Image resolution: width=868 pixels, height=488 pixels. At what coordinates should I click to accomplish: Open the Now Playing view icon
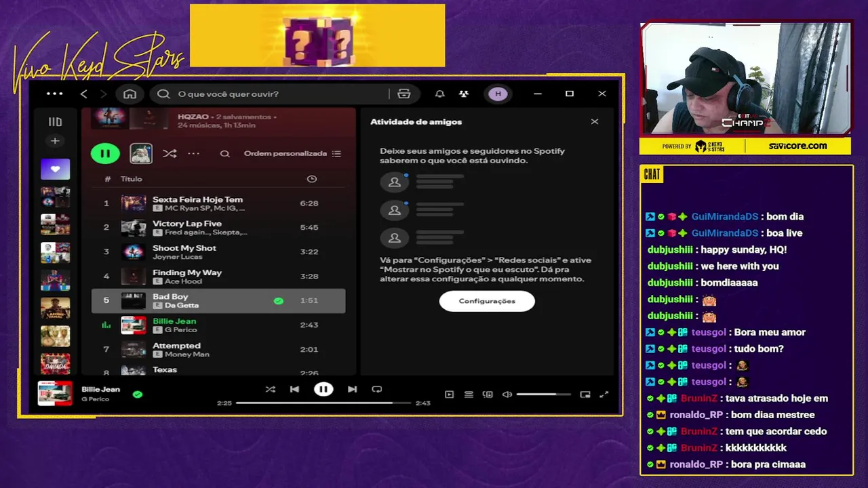[x=449, y=394]
